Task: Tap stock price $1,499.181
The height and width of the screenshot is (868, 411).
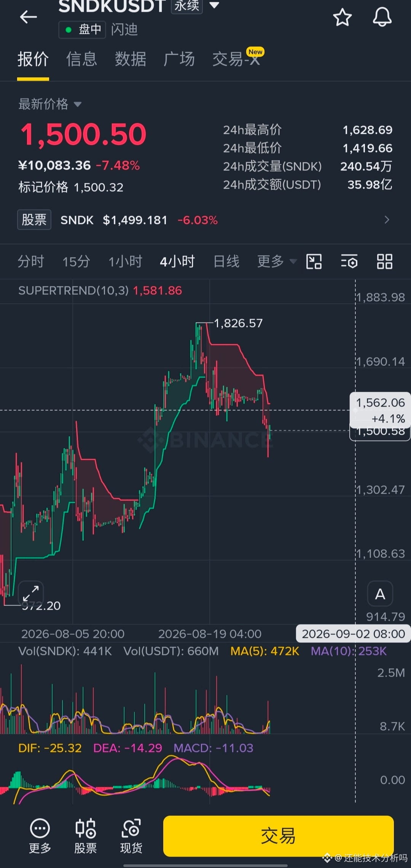Action: (135, 220)
